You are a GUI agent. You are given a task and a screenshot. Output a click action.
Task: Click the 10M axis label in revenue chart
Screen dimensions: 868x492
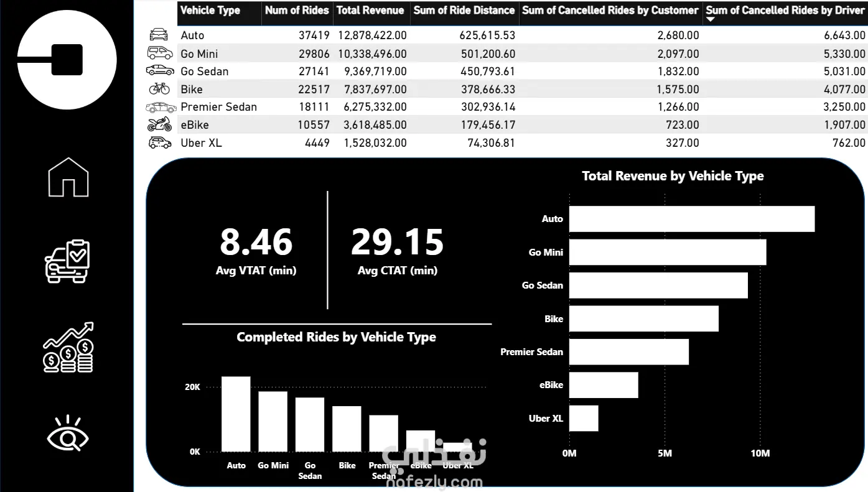click(x=760, y=453)
